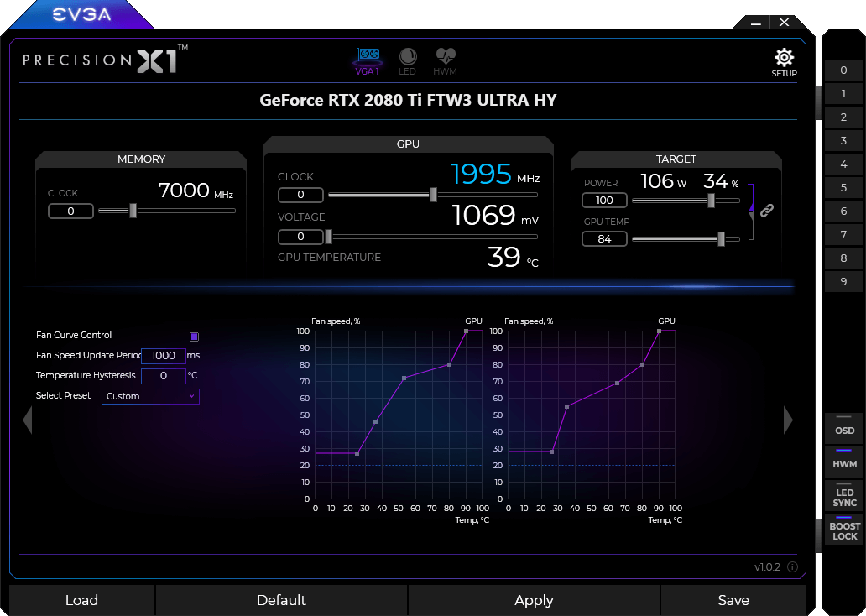The image size is (866, 616).
Task: Click the GPU temp target slider handle
Action: [721, 239]
